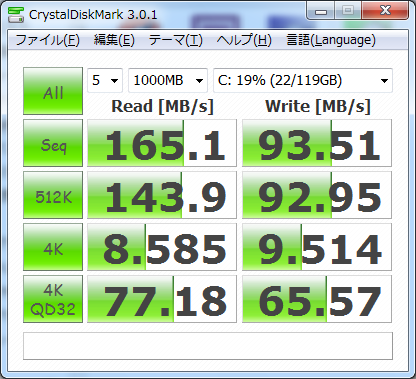Start the Seq sequential test
This screenshot has width=416, height=379.
[x=53, y=143]
